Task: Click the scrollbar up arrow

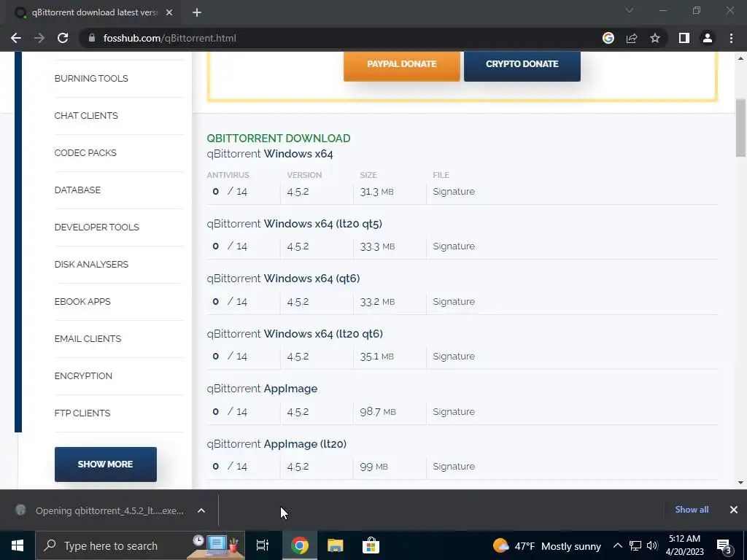Action: (x=741, y=58)
